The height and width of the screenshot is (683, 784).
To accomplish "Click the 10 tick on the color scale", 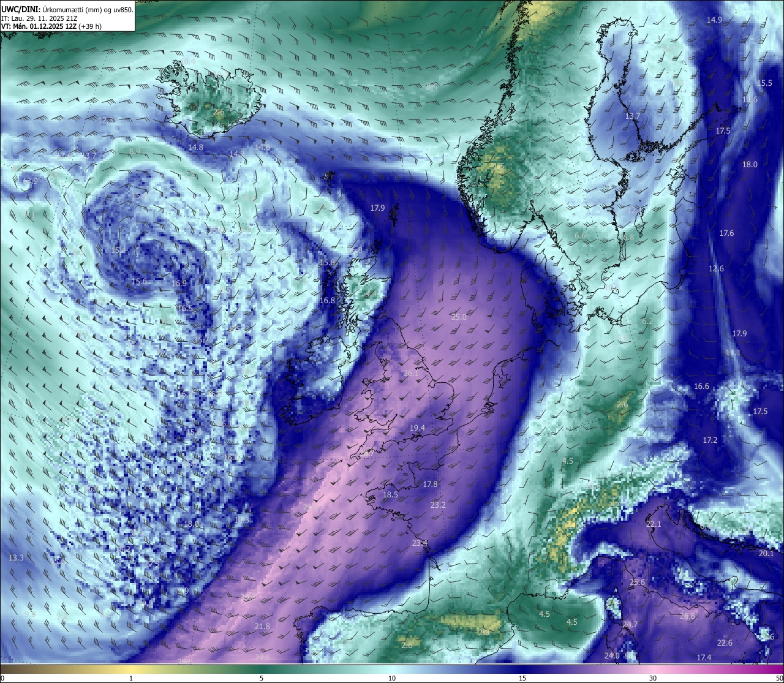I will click(x=392, y=678).
